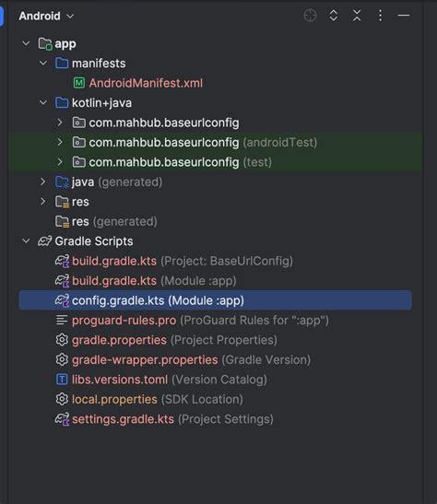Image resolution: width=437 pixels, height=504 pixels.
Task: Click the Expand All toolbar icon
Action: pyautogui.click(x=334, y=16)
